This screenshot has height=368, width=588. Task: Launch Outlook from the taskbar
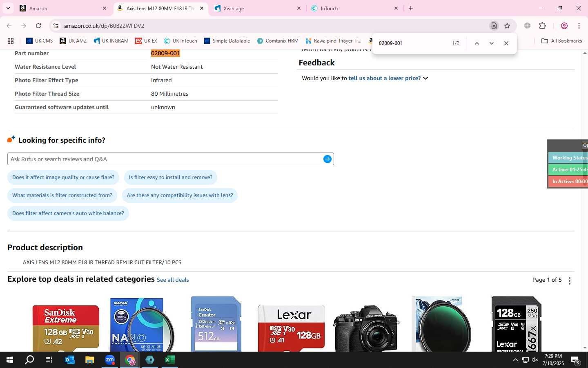(x=69, y=360)
